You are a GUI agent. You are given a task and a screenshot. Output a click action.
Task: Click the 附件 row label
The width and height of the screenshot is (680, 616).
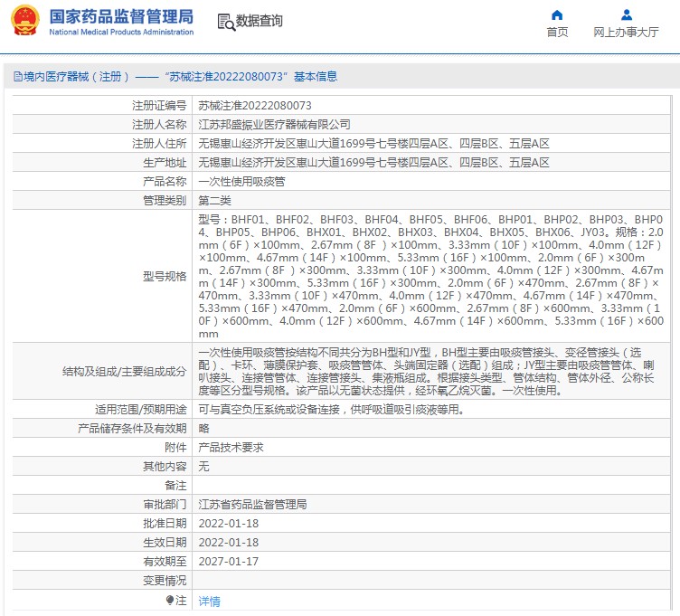tap(175, 447)
